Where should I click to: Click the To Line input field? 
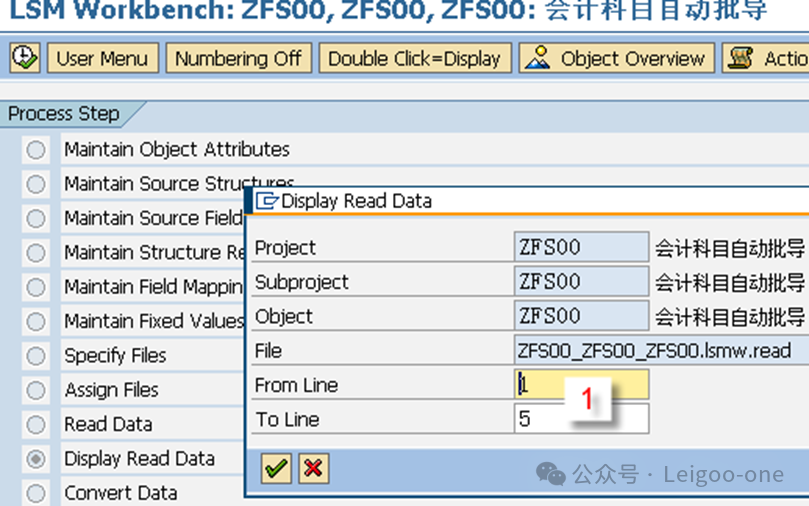pos(581,419)
